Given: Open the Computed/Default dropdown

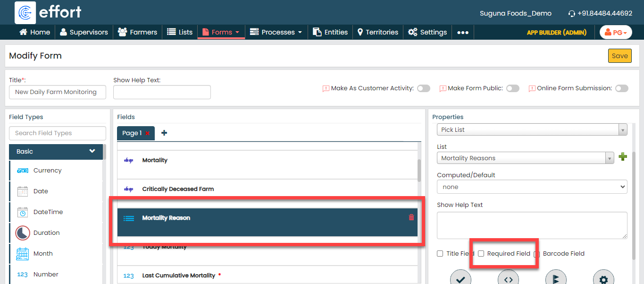Looking at the screenshot, I should tap(532, 187).
